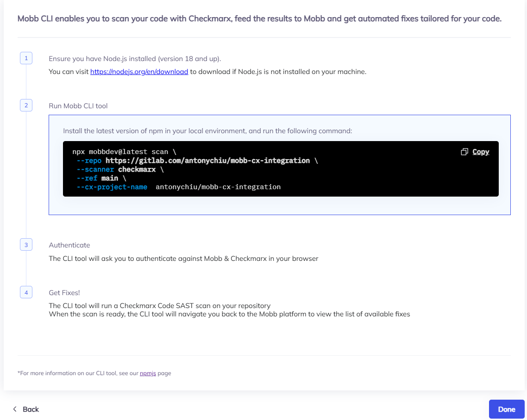Open the npmjs page link
The height and width of the screenshot is (420, 527).
(148, 373)
